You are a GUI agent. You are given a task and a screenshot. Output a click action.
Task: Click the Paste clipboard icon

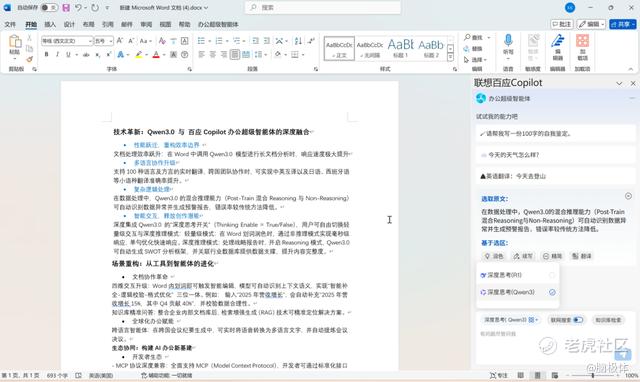click(x=15, y=42)
